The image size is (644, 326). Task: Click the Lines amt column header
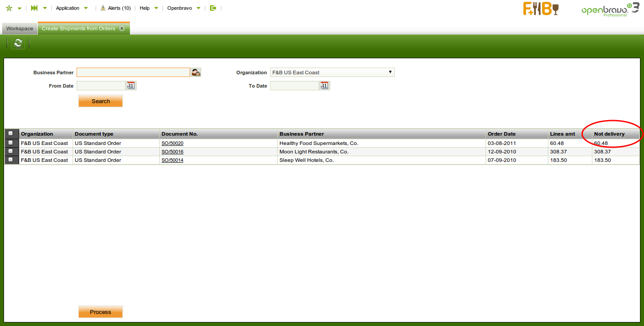click(570, 134)
